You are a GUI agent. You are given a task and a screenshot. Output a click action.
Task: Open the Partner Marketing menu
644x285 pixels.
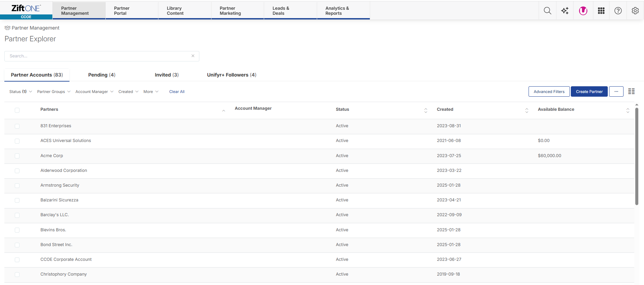point(238,11)
